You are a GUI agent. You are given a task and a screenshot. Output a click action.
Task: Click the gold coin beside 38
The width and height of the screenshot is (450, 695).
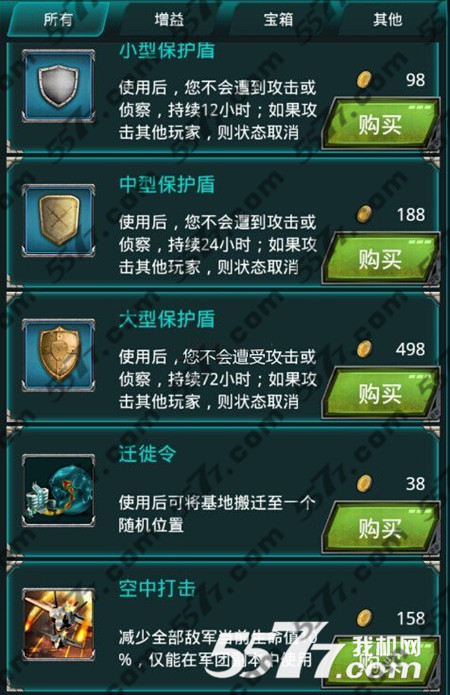pos(364,484)
